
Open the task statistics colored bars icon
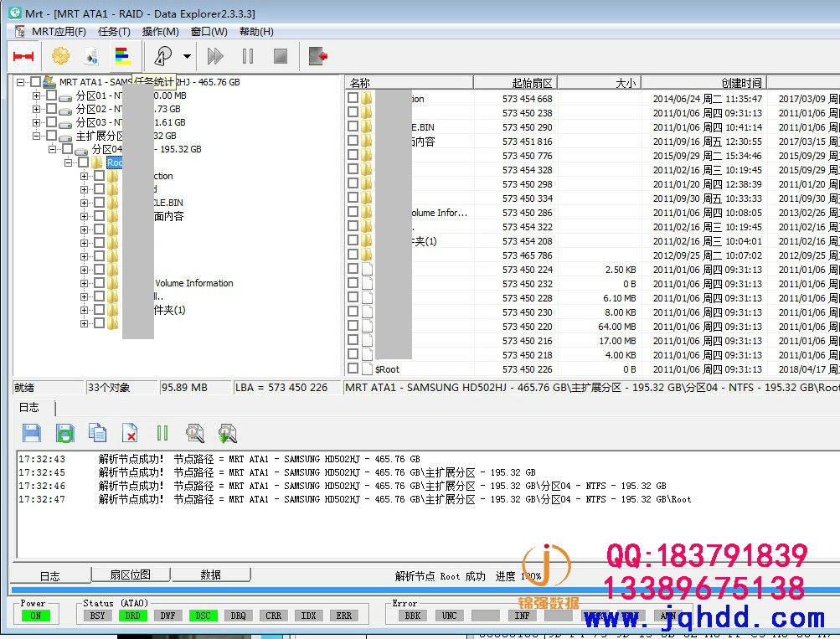(x=122, y=56)
